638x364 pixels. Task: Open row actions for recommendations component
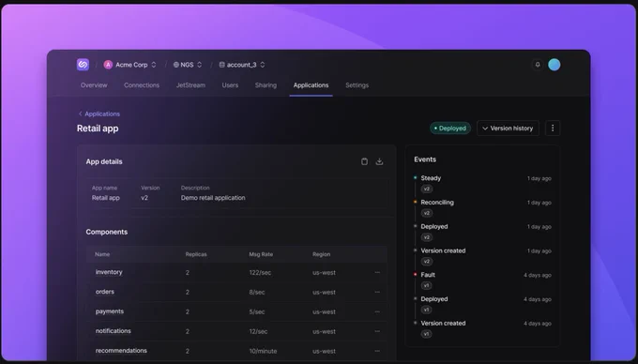pos(377,351)
